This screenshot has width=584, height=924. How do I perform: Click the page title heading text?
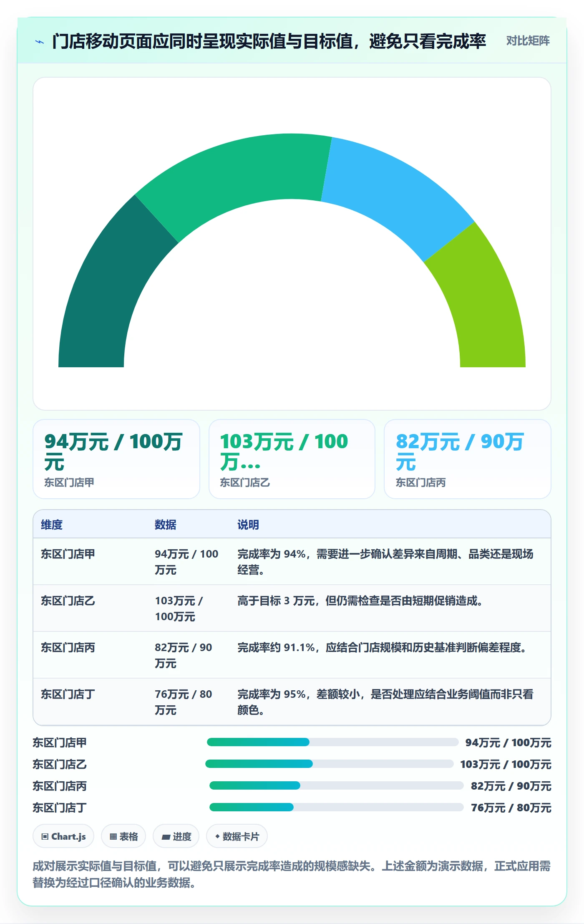pyautogui.click(x=269, y=41)
